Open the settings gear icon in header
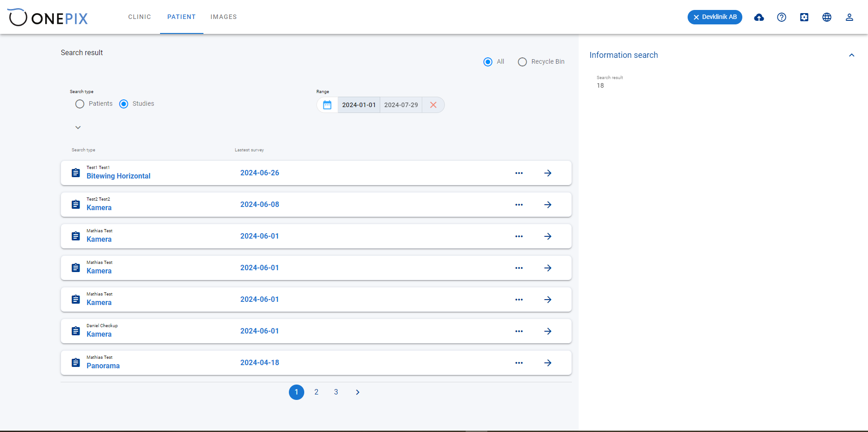 (804, 17)
